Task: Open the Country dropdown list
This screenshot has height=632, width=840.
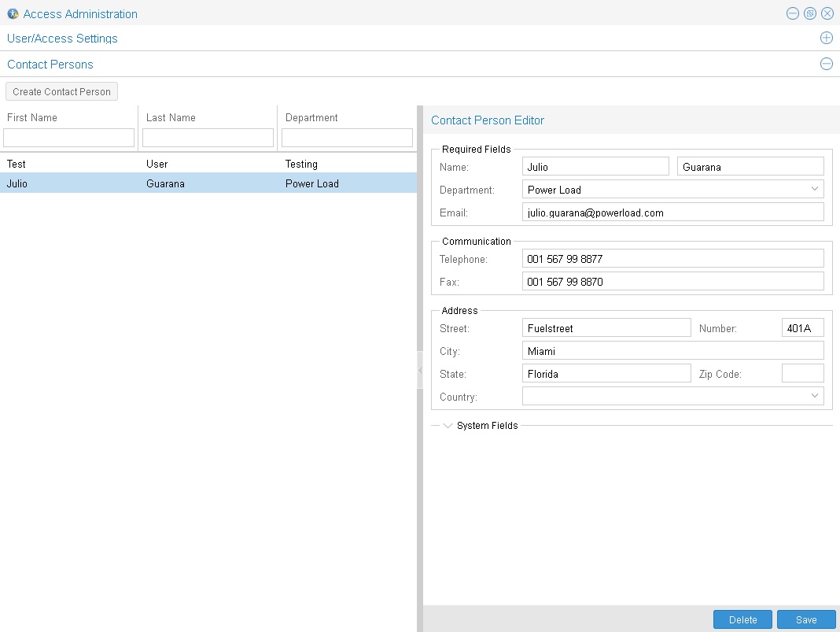Action: [814, 396]
